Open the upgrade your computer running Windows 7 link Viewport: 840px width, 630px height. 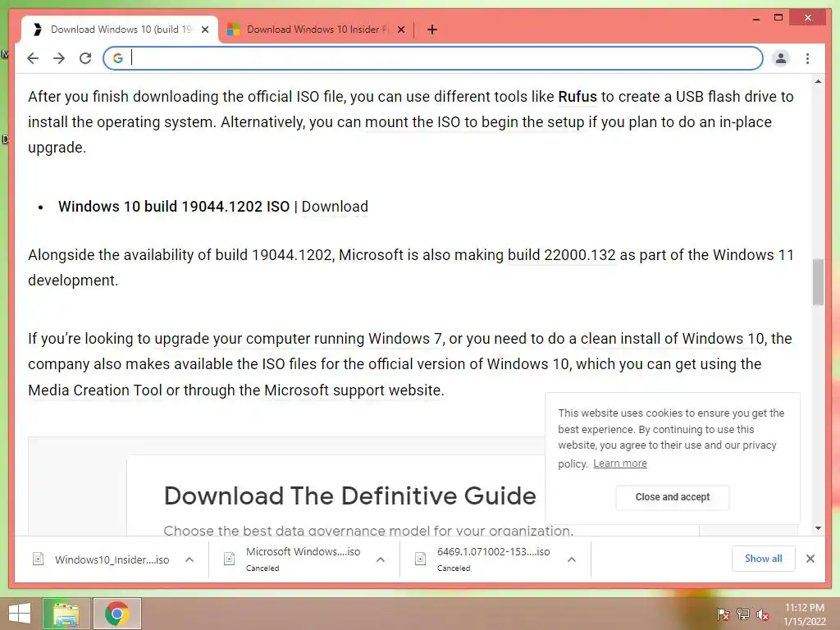coord(299,339)
